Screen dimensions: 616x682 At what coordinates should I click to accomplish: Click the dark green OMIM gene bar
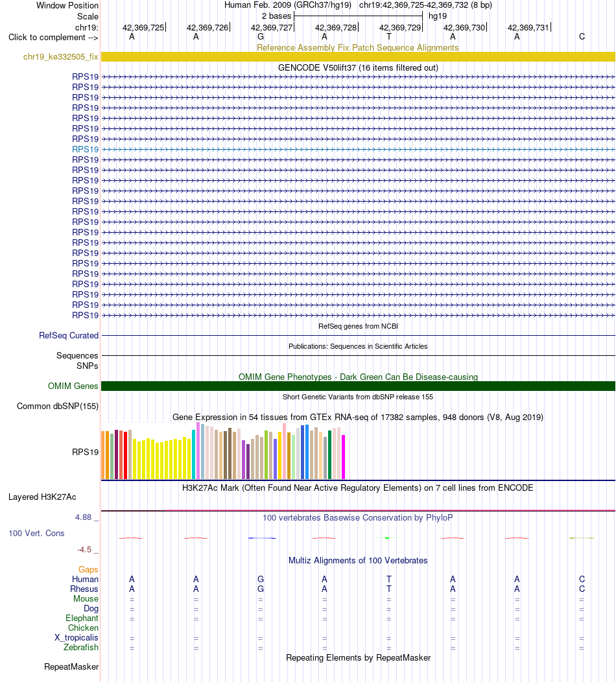point(358,386)
